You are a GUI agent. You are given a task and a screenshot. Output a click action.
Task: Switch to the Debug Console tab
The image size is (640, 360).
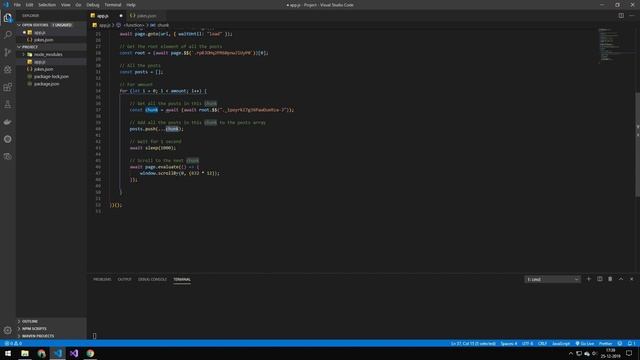click(x=152, y=279)
